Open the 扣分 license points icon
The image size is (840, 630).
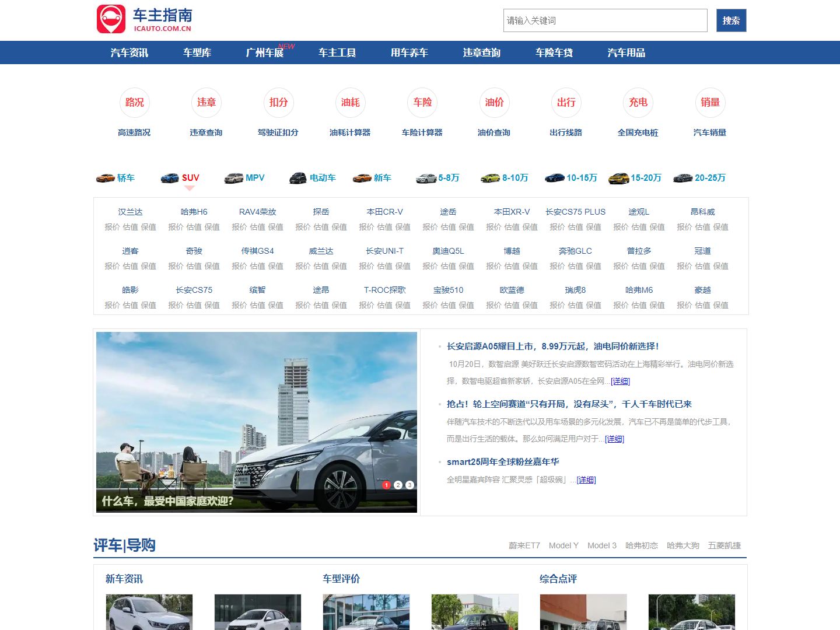pyautogui.click(x=278, y=103)
